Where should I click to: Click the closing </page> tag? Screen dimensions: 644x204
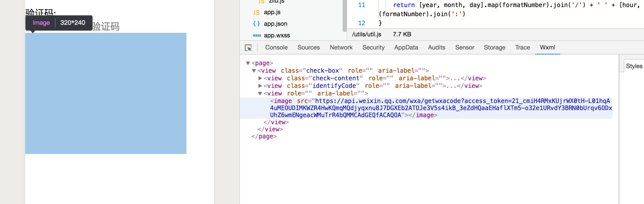coord(264,136)
